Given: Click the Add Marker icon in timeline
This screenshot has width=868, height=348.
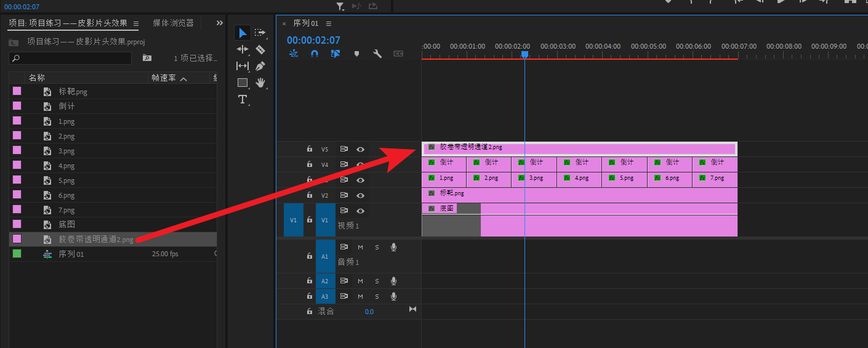Looking at the screenshot, I should click(x=356, y=54).
